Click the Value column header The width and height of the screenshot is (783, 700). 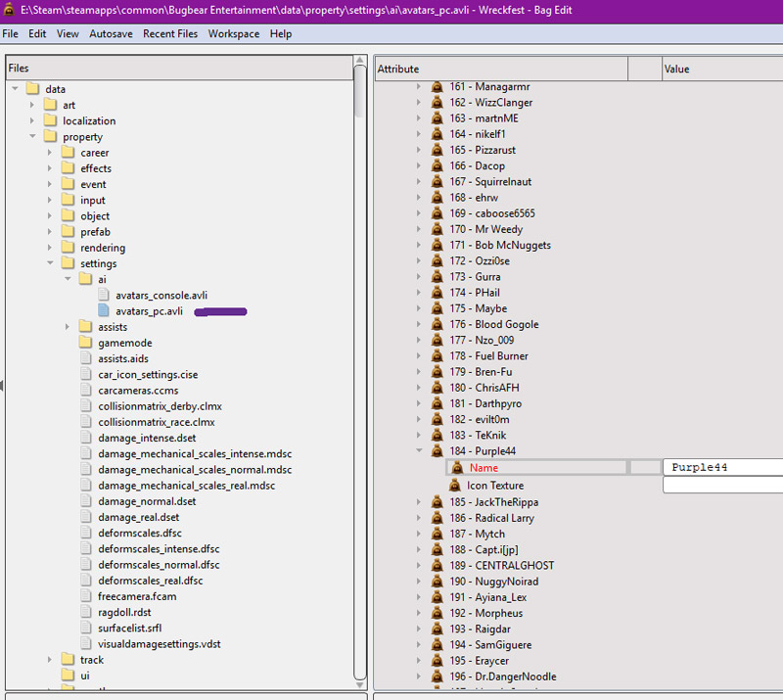point(722,69)
